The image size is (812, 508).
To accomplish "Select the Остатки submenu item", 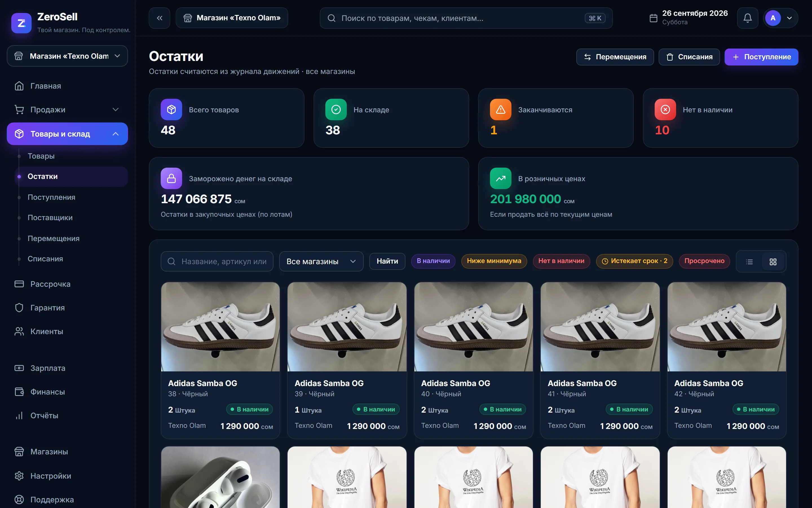I will [x=71, y=177].
